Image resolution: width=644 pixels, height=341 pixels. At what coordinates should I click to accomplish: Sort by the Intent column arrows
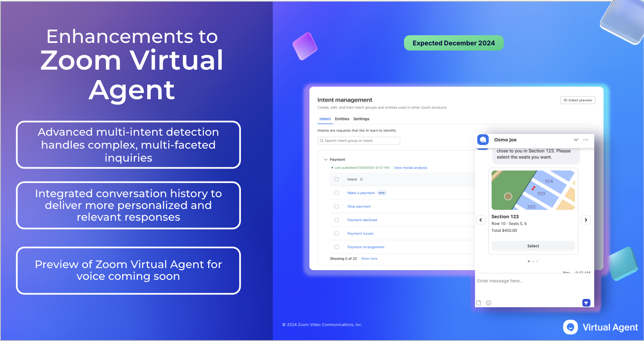pos(361,179)
